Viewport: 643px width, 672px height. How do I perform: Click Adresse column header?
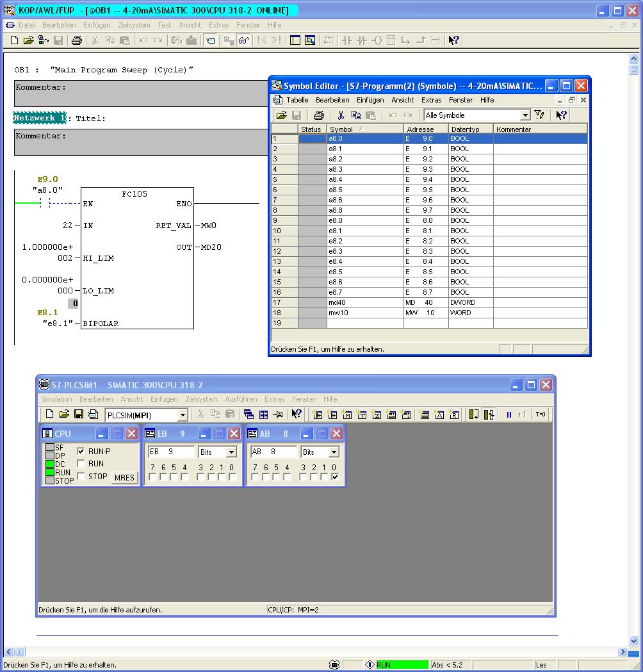[x=426, y=129]
